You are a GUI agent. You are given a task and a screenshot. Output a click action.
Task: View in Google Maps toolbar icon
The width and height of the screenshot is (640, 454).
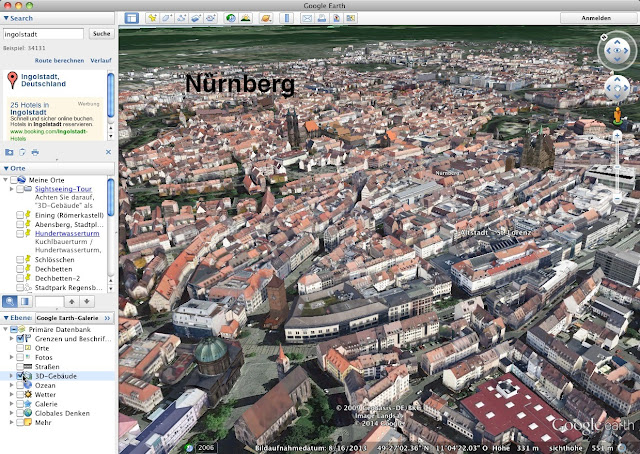351,18
